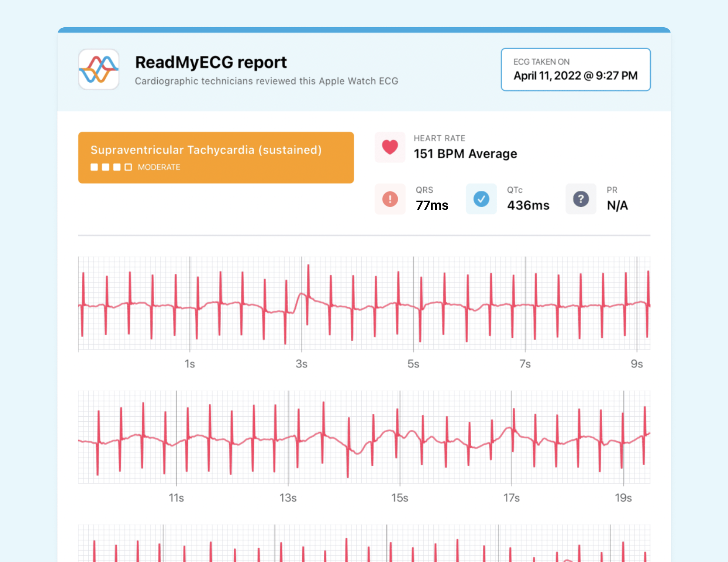Click the red heart rate icon
Image resolution: width=728 pixels, height=562 pixels.
tap(390, 147)
